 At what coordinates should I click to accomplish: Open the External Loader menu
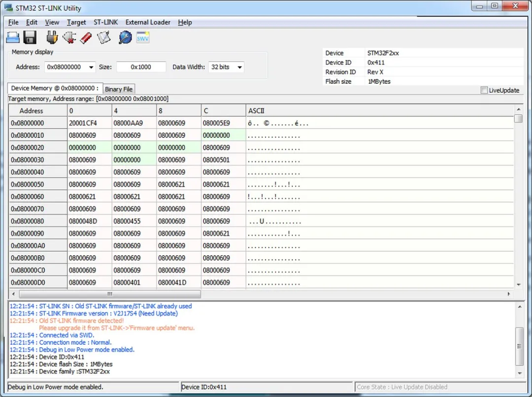[x=148, y=22]
